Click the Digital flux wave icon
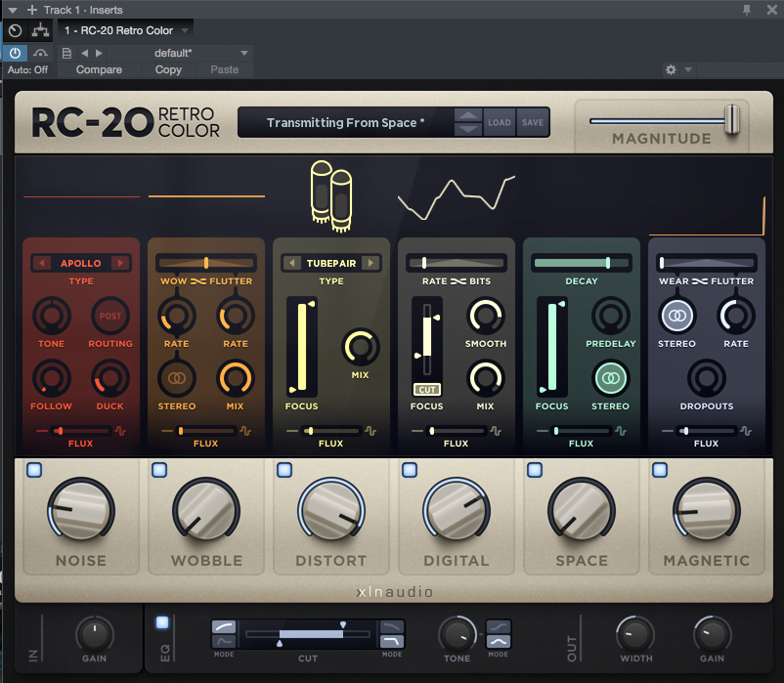 click(x=496, y=431)
